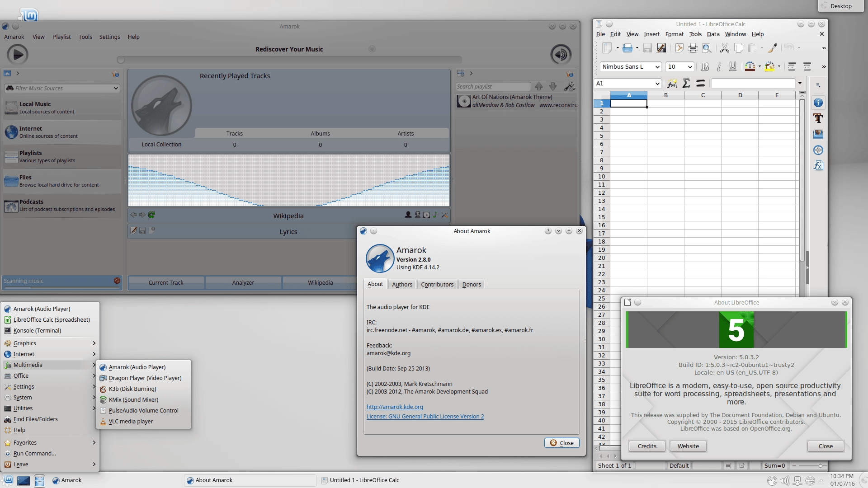Open Calc sidebar Properties icon

818,103
